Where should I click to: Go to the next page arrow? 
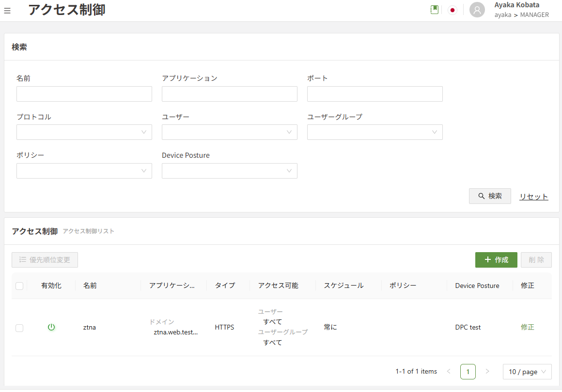pos(487,372)
